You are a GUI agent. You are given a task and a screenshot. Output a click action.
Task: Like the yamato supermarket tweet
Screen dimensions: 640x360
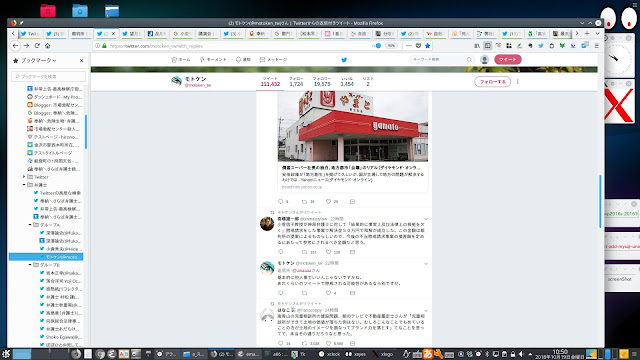click(x=328, y=202)
